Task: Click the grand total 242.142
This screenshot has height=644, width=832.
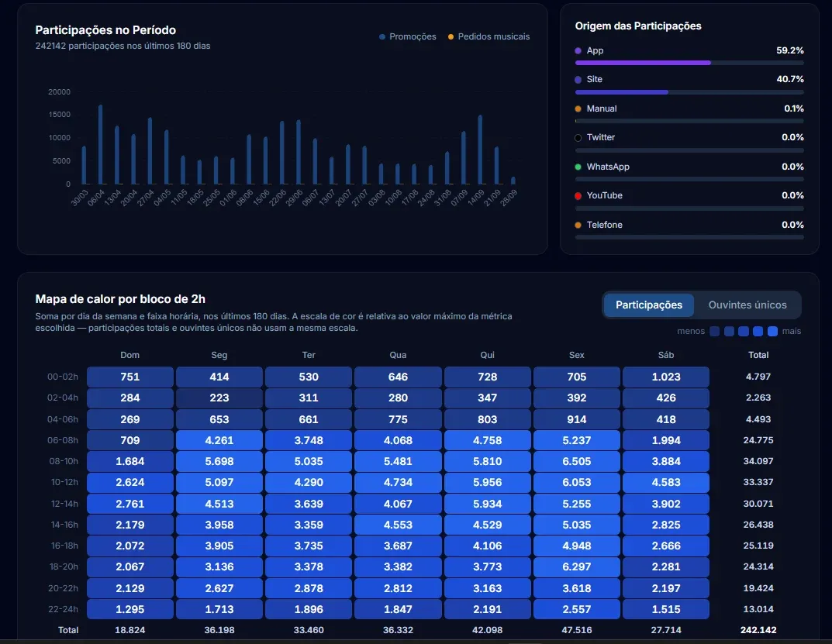Action: 758,630
